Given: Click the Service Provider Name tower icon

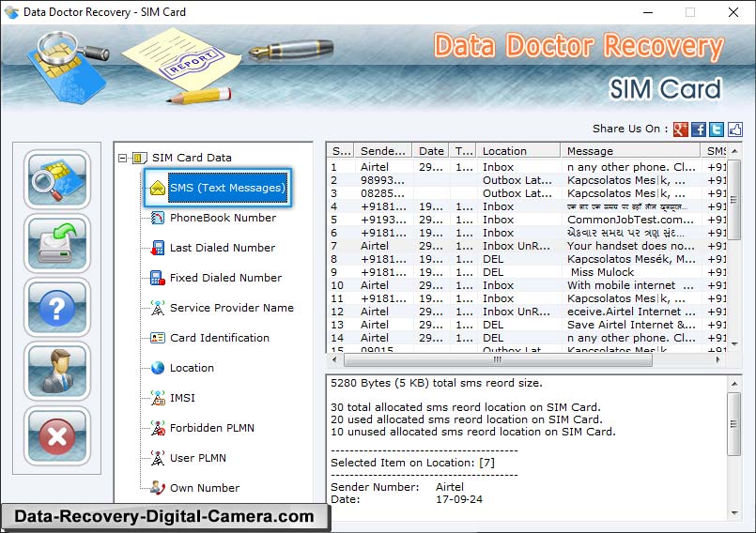Looking at the screenshot, I should 157,308.
